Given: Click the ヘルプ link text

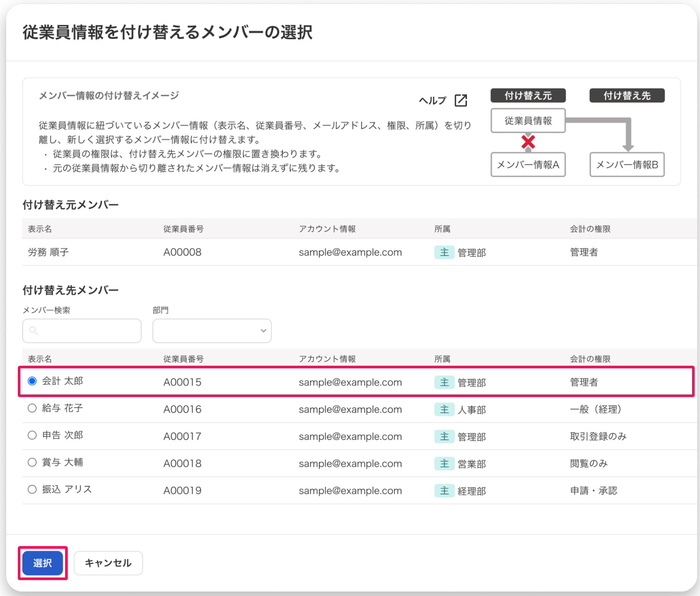Looking at the screenshot, I should tap(432, 101).
